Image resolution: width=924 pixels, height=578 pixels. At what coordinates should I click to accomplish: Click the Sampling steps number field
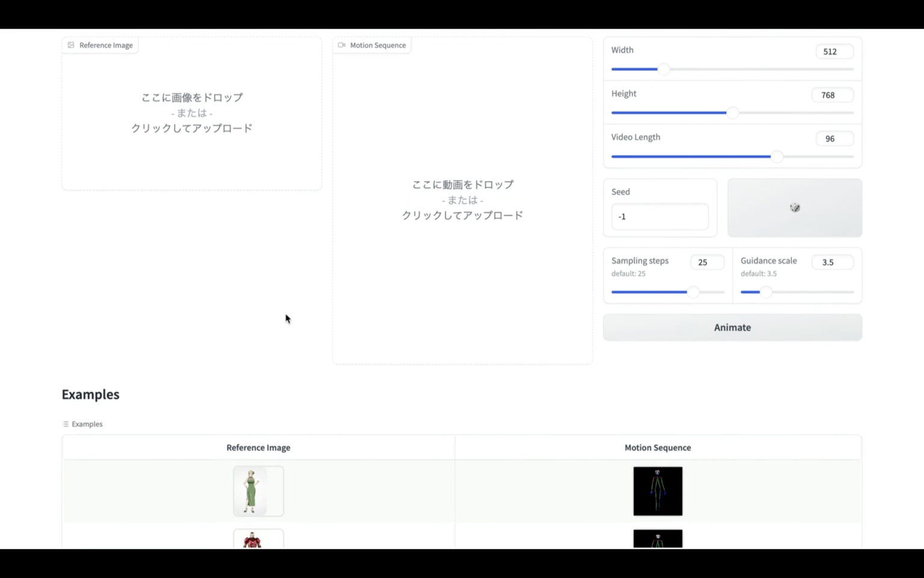click(707, 262)
